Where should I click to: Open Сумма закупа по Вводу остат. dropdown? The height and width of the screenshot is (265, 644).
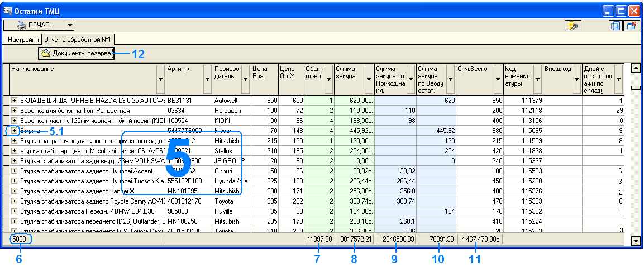(451, 79)
